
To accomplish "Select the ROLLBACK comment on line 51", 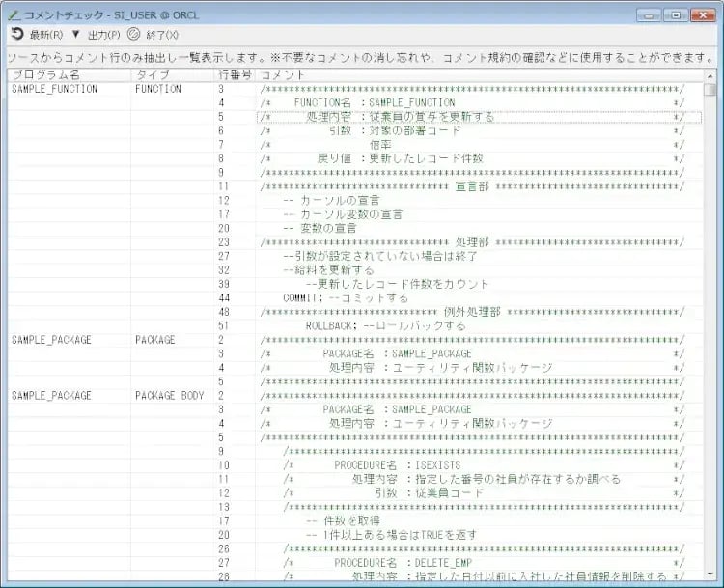I will click(385, 326).
